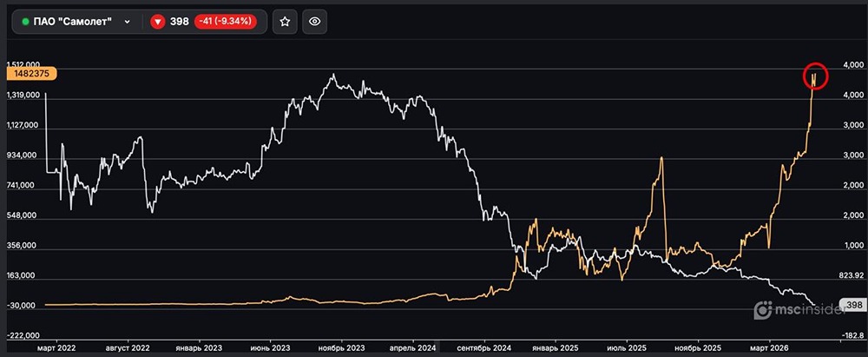Screen dimensions: 868x357
Task: Click the -222,000 left axis label
Action: (x=23, y=335)
